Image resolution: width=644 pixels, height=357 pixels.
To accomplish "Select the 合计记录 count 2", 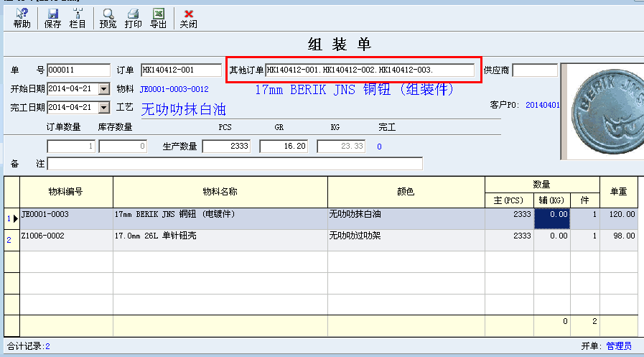I will 47,347.
